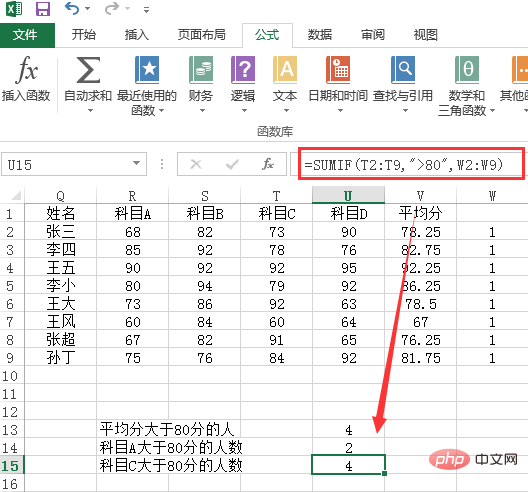Click the label 平均分大于80分的人
Screen dimensions: 528x492
[x=167, y=429]
